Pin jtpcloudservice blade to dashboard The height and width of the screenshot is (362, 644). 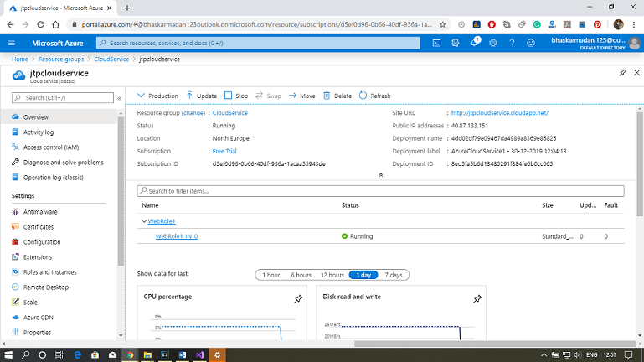point(622,73)
